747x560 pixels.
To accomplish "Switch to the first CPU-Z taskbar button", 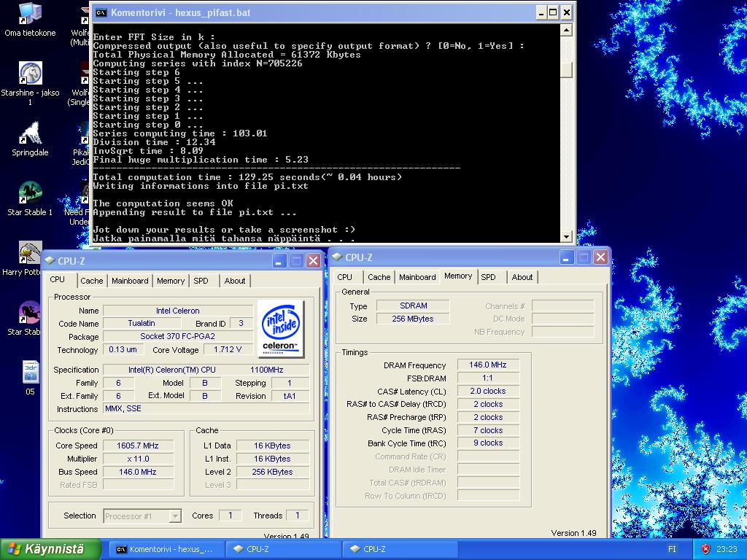I will click(284, 549).
